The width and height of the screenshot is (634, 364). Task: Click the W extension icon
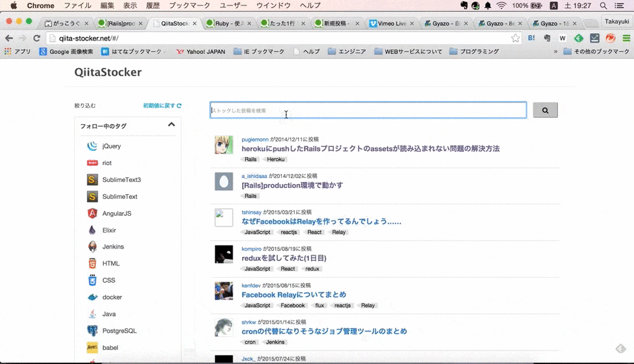coord(563,38)
